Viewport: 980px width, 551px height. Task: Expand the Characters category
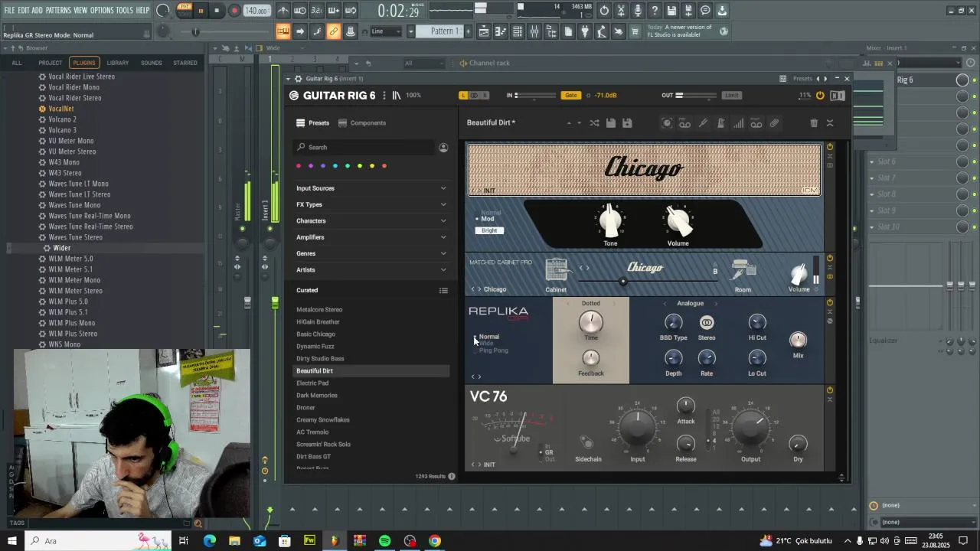371,221
